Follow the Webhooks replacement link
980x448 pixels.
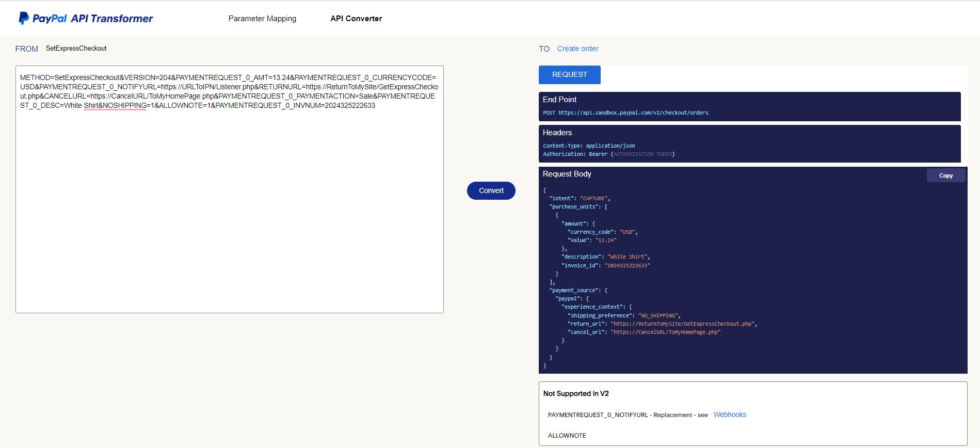coord(730,414)
